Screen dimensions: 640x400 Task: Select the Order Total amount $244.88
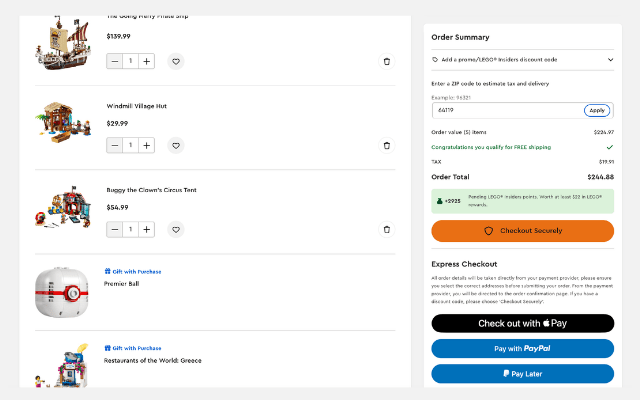click(x=600, y=177)
